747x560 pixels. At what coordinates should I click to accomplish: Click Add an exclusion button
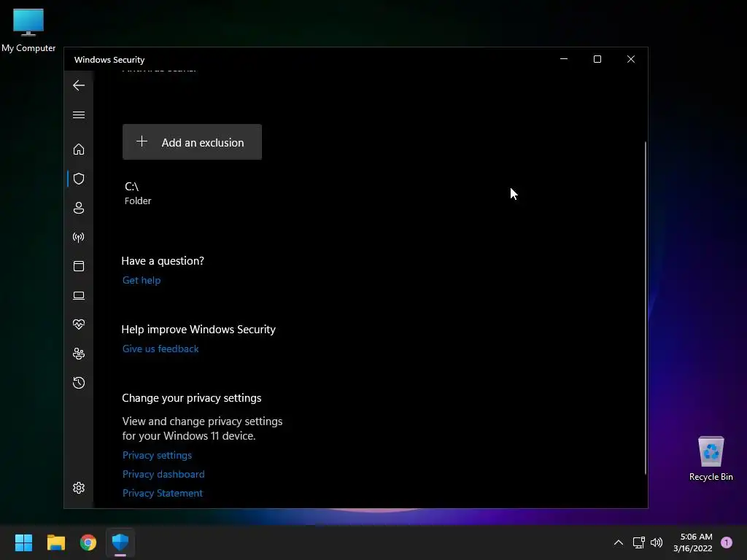coord(192,142)
